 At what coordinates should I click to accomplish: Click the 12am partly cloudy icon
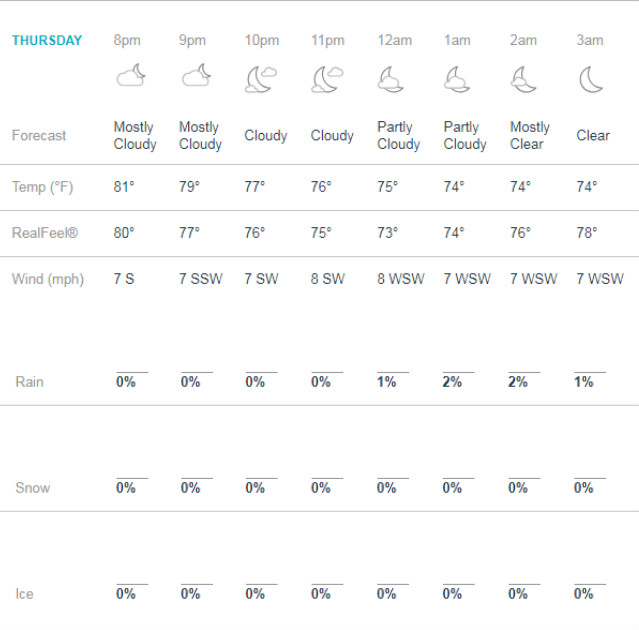[390, 79]
